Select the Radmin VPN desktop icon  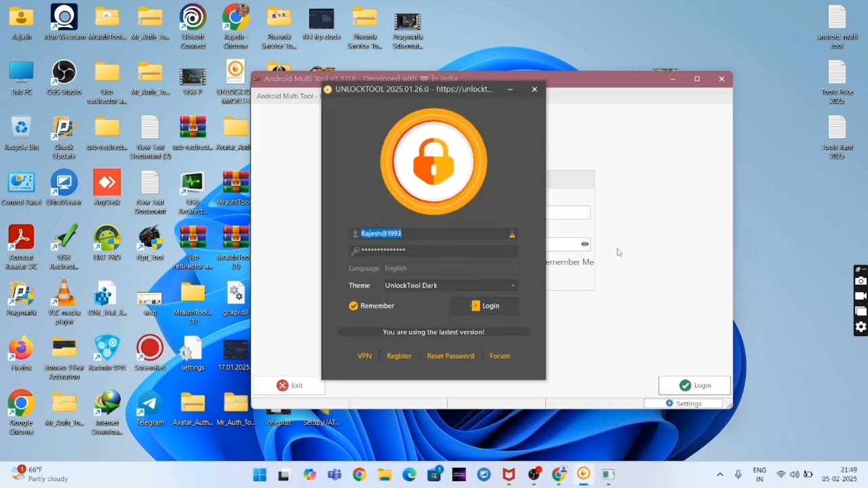(107, 353)
